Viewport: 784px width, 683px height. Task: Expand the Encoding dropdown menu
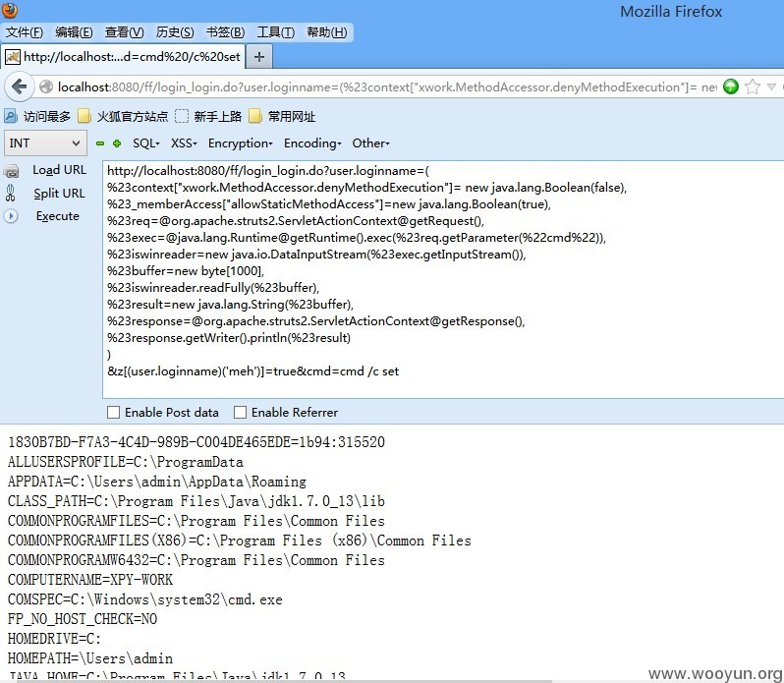coord(312,143)
